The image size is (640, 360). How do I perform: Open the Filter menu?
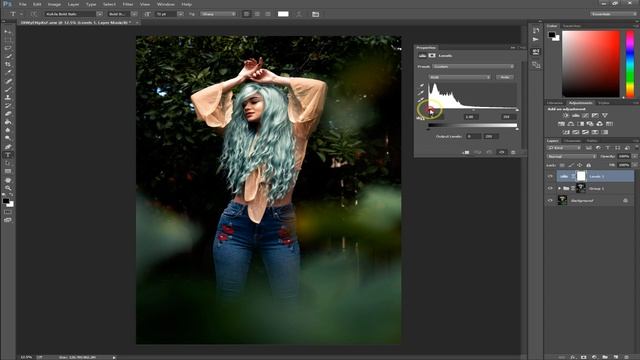(128, 4)
